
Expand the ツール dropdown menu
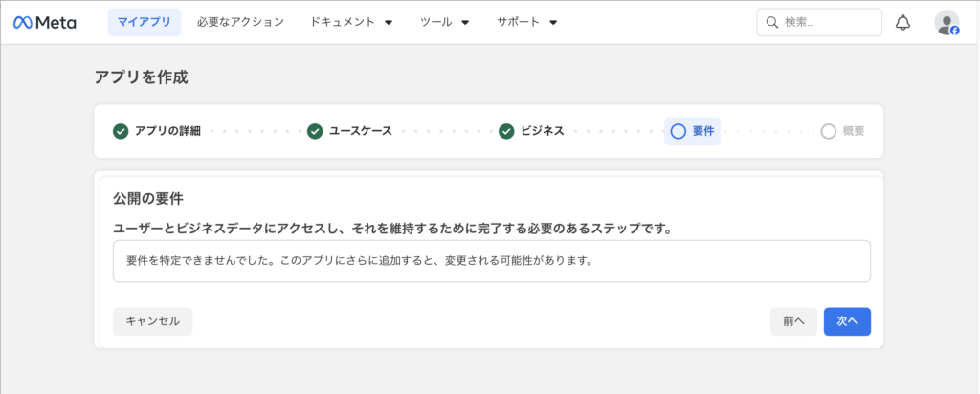(x=444, y=22)
